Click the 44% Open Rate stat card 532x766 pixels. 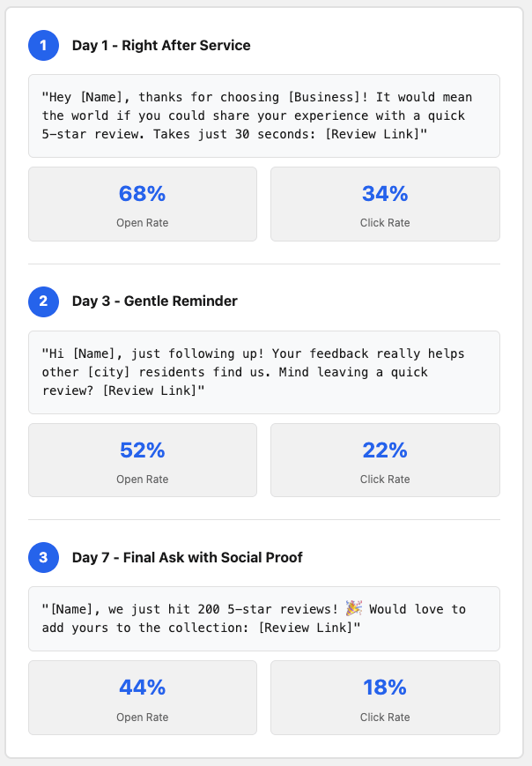(x=143, y=697)
